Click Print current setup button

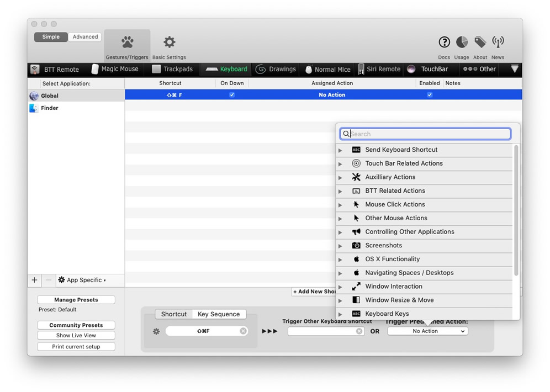click(x=76, y=347)
